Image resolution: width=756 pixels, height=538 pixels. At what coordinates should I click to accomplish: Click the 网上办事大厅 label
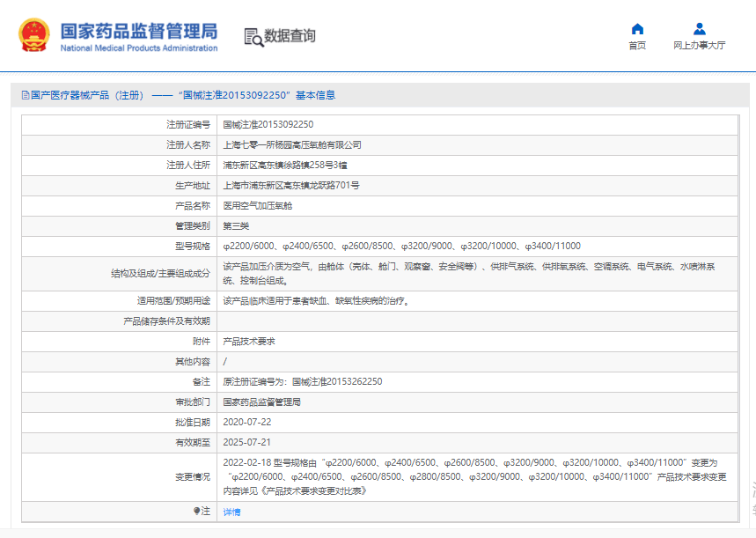700,46
